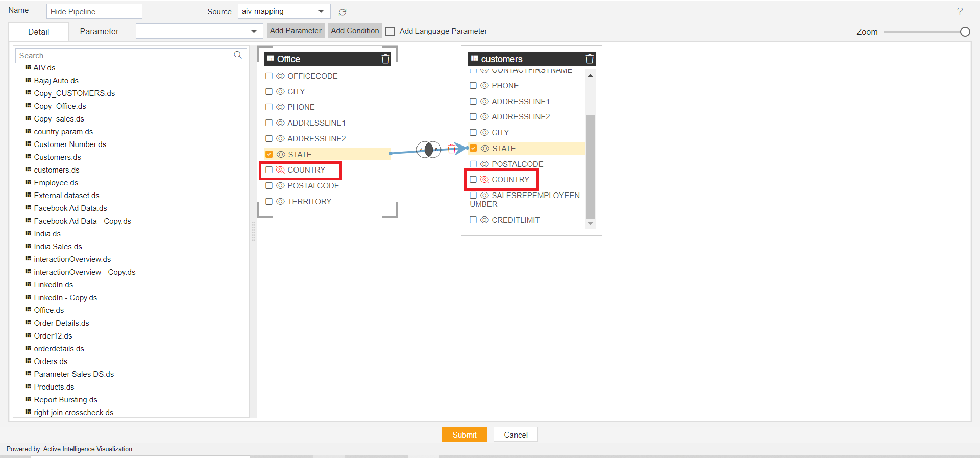Click the Products.ds dataset icon
Image resolution: width=980 pixels, height=458 pixels.
tap(28, 386)
